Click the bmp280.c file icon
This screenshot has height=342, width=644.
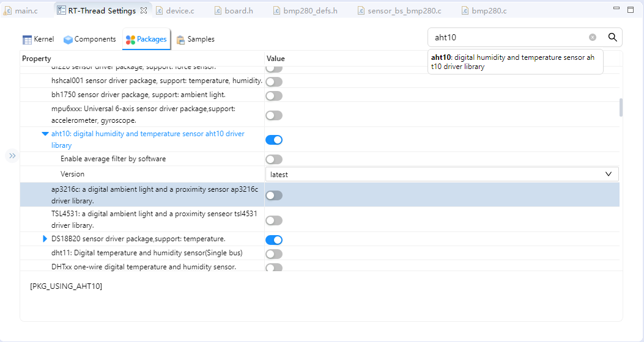[465, 11]
